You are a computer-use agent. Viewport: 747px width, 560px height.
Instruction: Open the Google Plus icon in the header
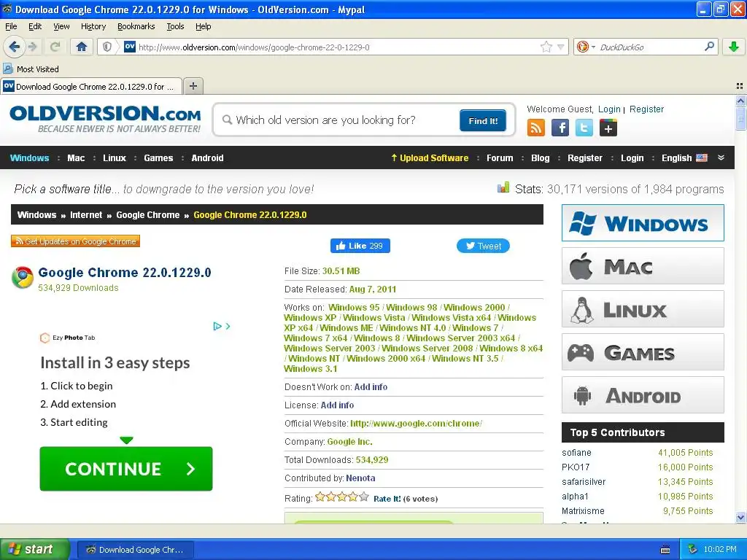tap(608, 128)
